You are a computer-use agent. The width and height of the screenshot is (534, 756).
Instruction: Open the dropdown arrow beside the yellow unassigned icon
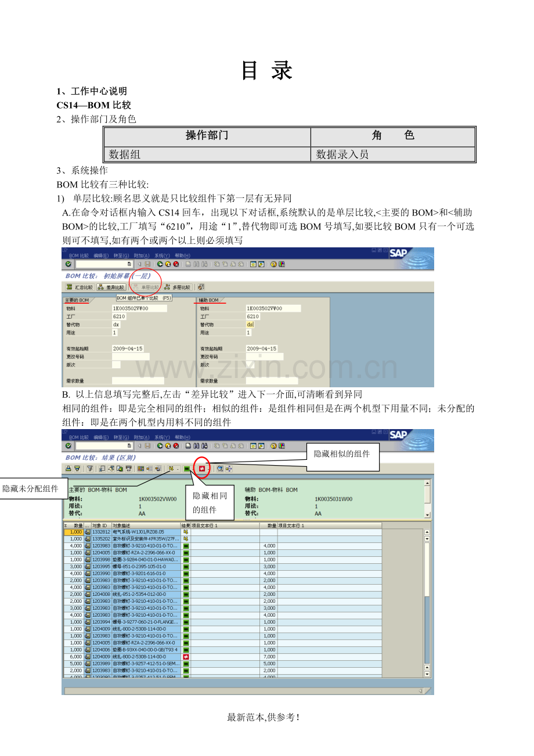[177, 469]
